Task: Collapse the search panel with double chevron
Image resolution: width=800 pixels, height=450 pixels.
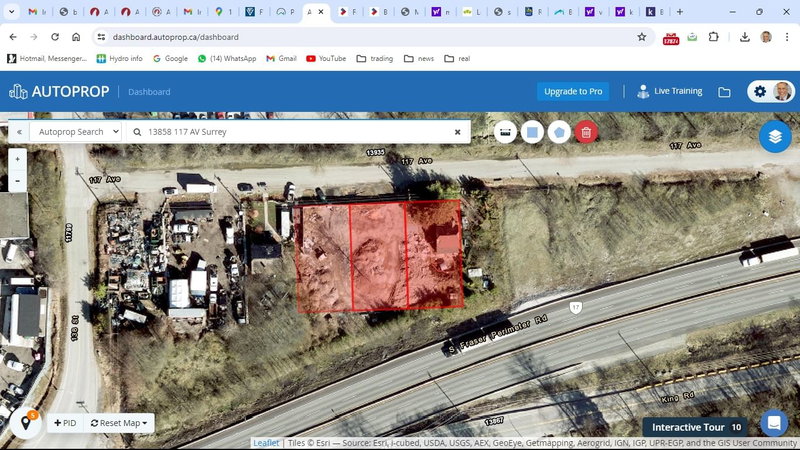Action: click(x=18, y=132)
